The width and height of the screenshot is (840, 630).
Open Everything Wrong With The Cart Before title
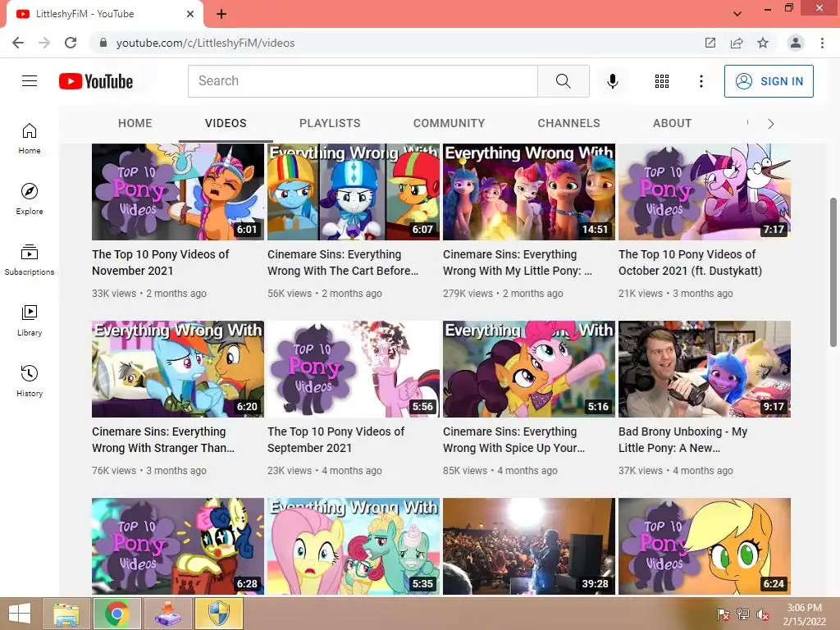343,262
